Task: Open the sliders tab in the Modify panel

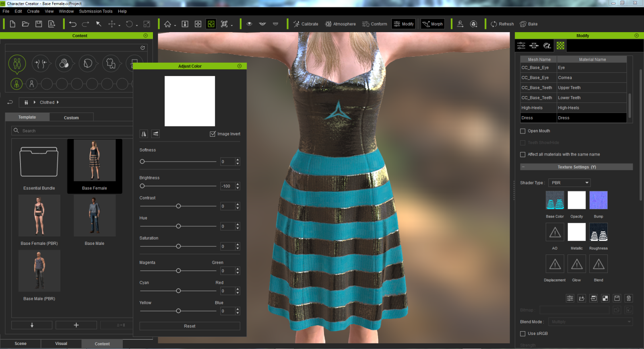Action: pyautogui.click(x=521, y=45)
